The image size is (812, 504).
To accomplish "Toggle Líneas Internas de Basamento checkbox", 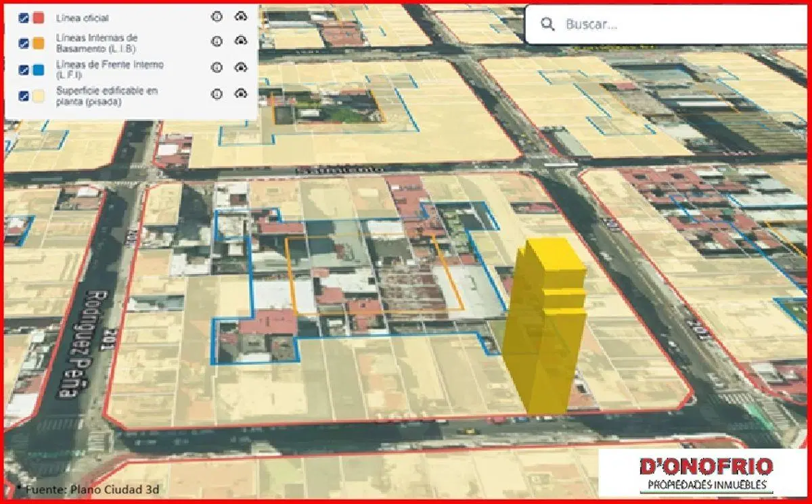I will pyautogui.click(x=24, y=43).
